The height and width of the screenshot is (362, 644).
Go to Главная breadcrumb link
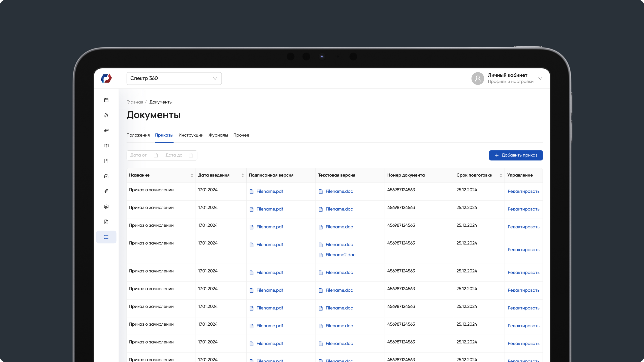tap(135, 102)
